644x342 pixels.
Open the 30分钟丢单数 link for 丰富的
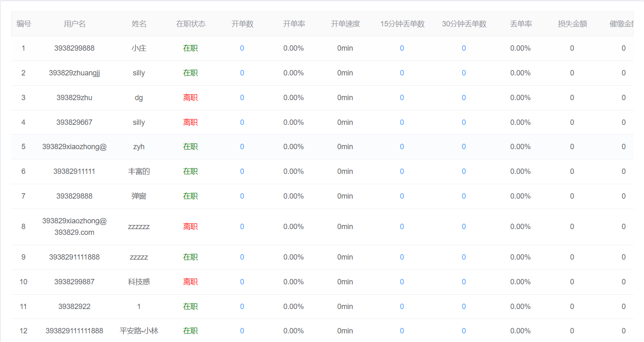(x=464, y=171)
